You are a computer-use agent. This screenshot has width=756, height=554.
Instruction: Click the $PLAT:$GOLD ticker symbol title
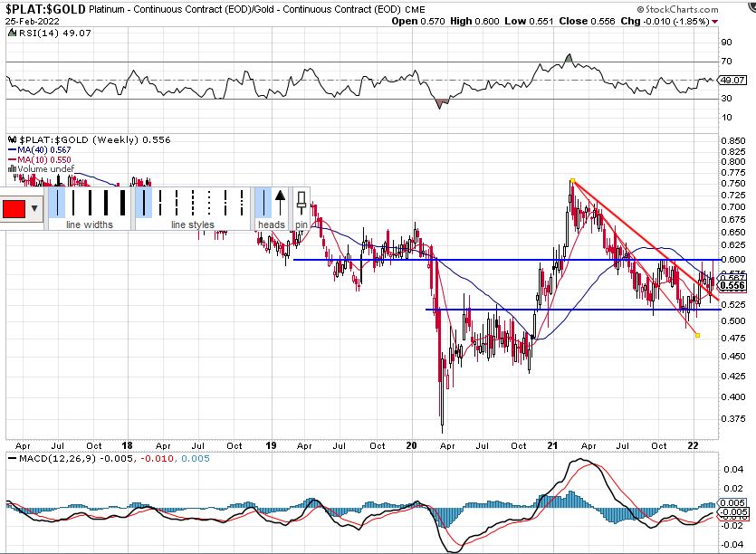tap(45, 9)
